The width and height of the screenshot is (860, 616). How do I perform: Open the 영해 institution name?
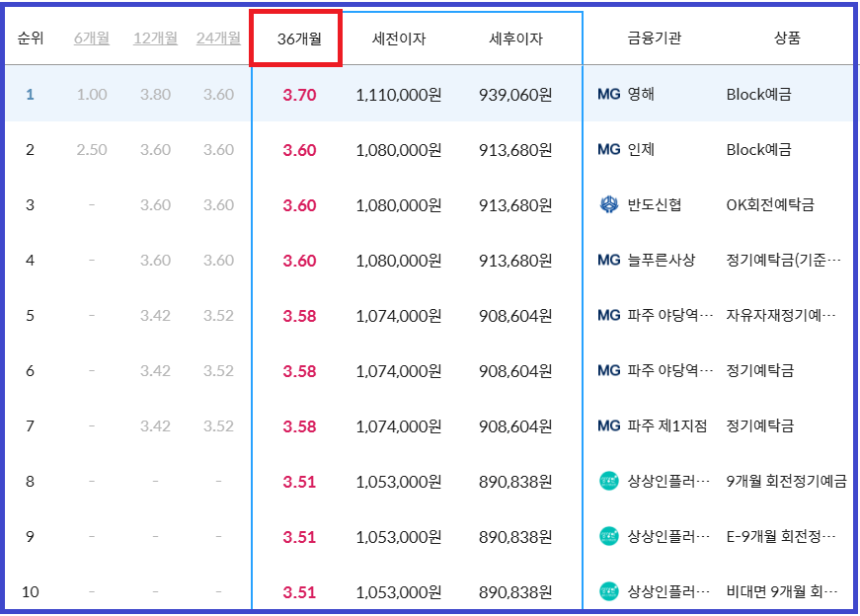(641, 95)
